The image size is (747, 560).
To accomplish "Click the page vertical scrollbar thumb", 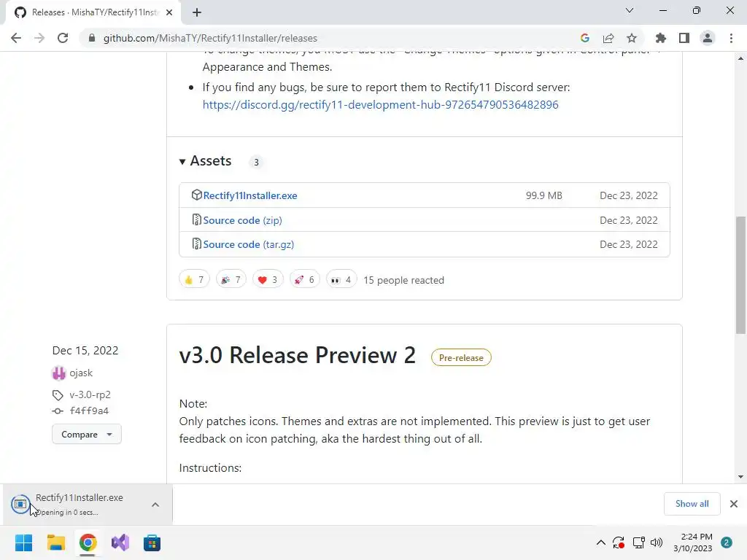I will 740,275.
